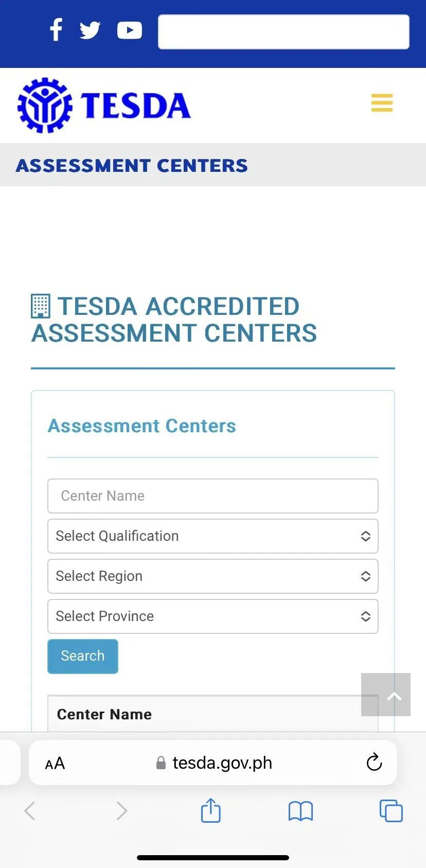Screen dimensions: 426x868
Task: Expand the Select Region dropdown
Action: pos(213,576)
